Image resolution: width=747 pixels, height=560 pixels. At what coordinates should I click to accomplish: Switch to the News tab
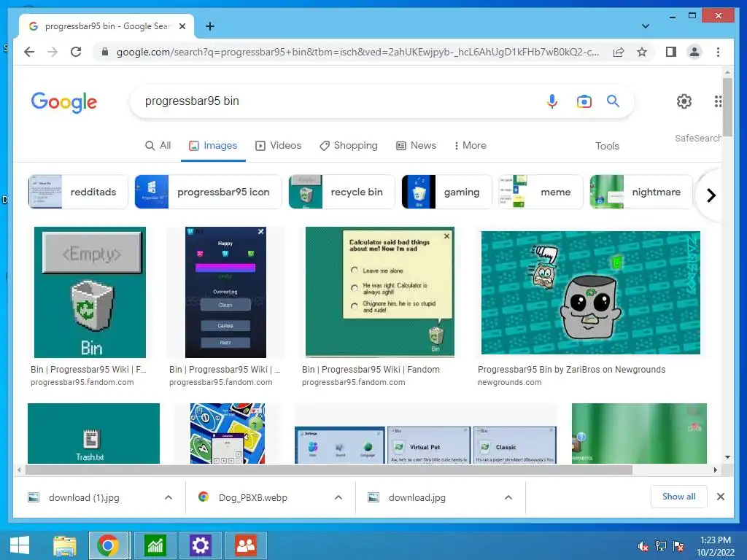click(416, 146)
